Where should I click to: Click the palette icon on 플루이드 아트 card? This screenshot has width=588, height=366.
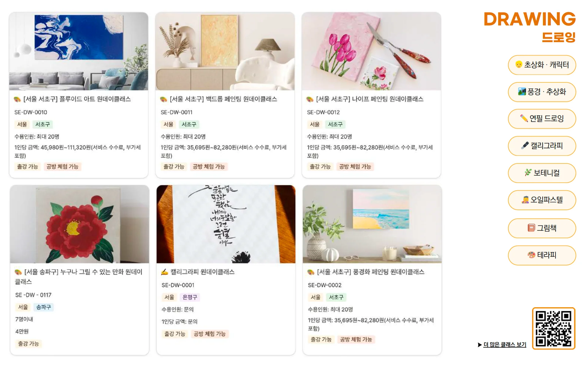coord(17,99)
